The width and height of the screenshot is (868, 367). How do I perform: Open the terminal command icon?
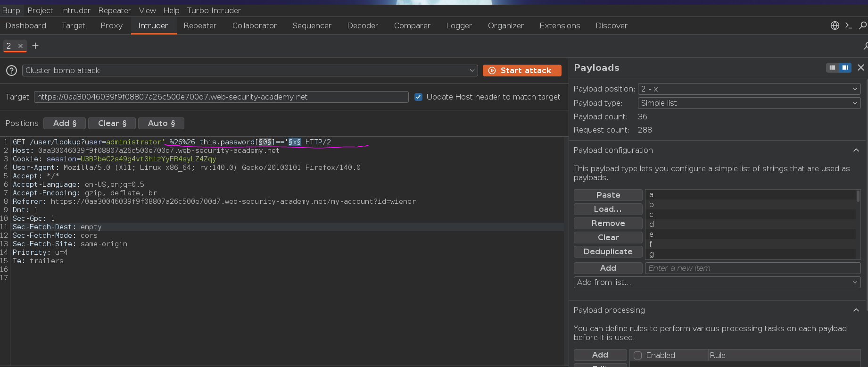849,25
